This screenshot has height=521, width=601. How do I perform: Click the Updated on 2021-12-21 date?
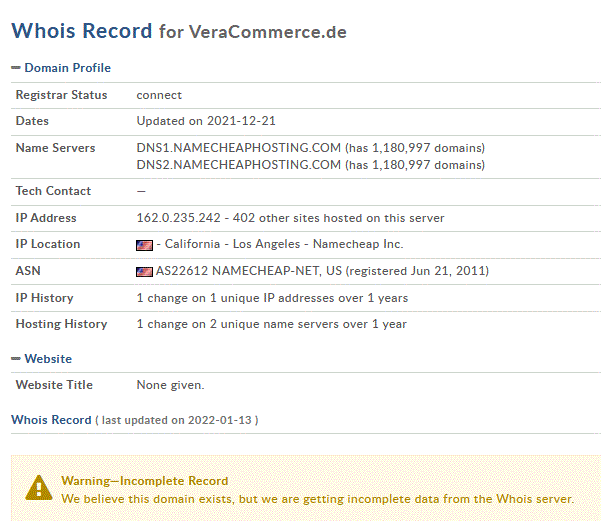[x=206, y=121]
